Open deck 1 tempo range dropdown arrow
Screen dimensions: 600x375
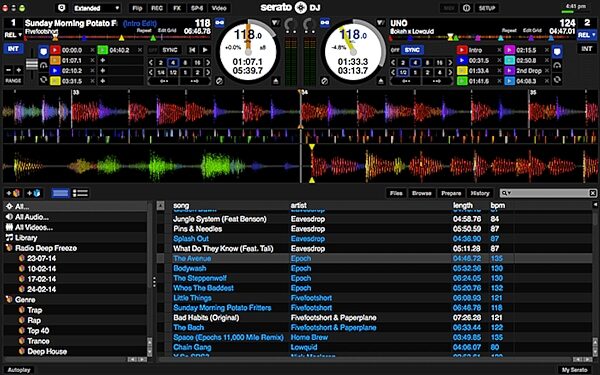coord(275,23)
